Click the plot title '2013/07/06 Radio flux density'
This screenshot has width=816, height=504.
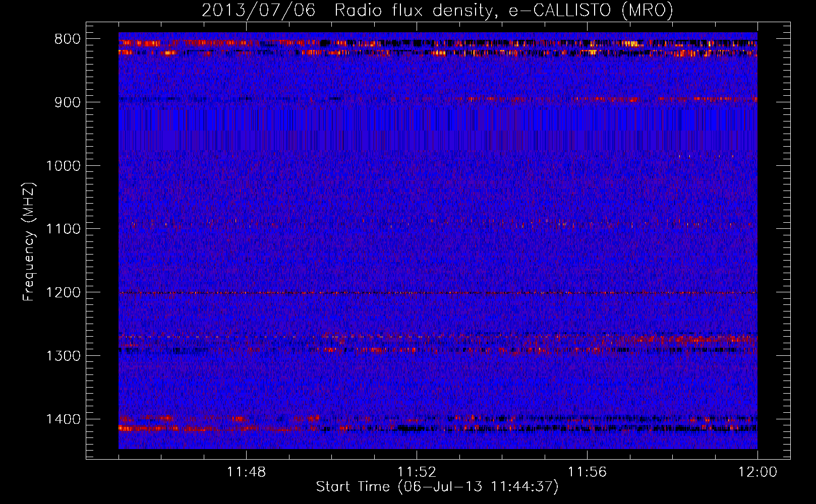coord(347,11)
